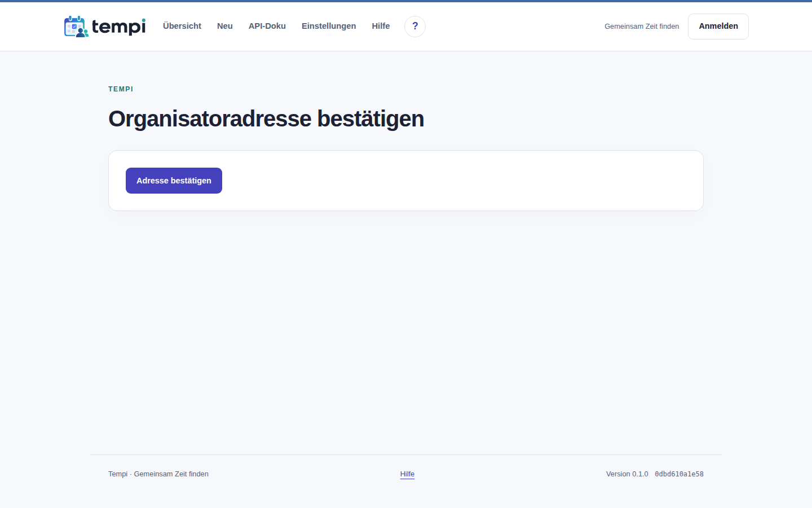Image resolution: width=812 pixels, height=508 pixels.
Task: Click commit hash 0dbd610a1e58
Action: [x=679, y=474]
